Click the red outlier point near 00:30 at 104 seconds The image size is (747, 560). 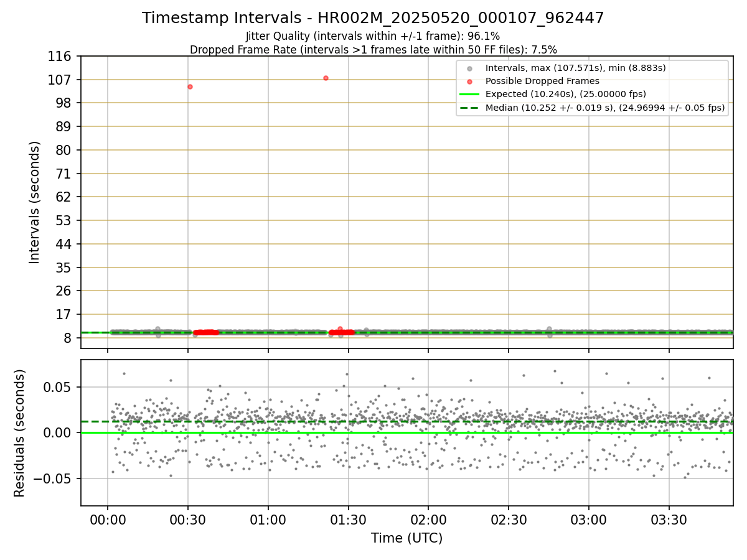tap(190, 86)
